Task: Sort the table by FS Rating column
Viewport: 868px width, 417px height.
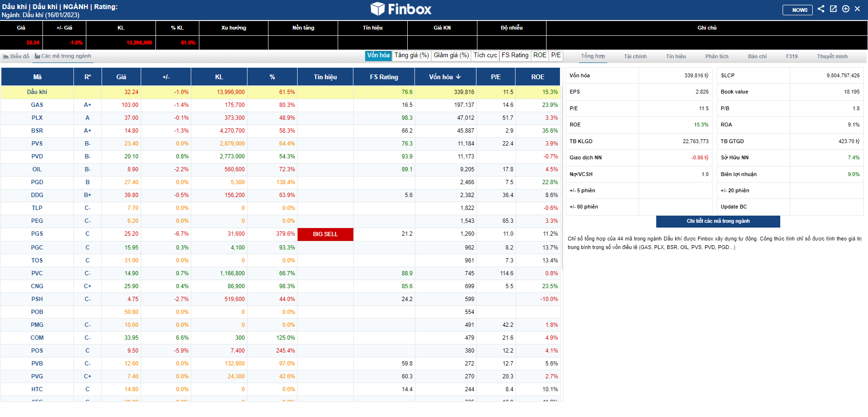Action: click(384, 77)
